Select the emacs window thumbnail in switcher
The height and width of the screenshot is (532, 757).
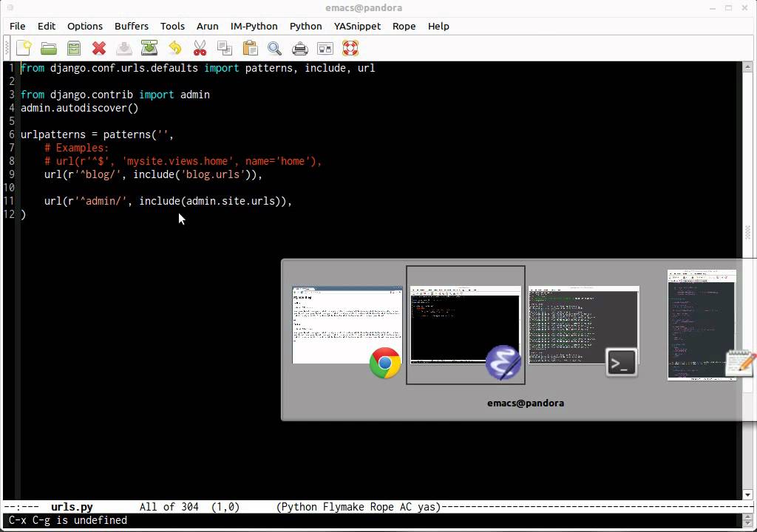tap(466, 325)
